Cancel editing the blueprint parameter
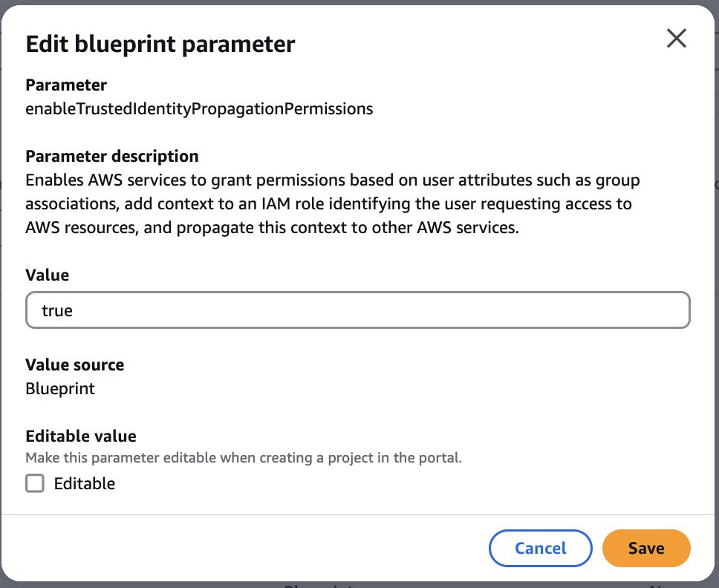This screenshot has width=719, height=588. tap(540, 549)
